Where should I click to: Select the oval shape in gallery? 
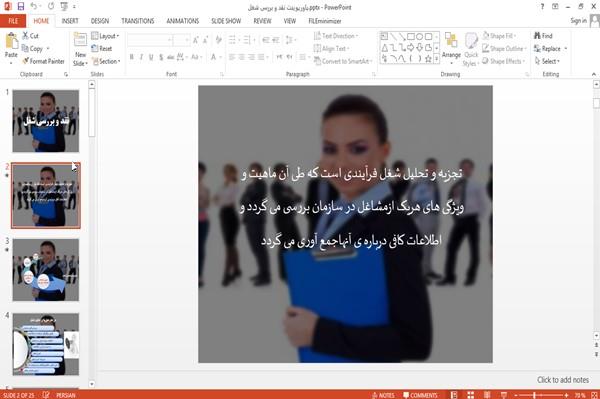[x=420, y=37]
